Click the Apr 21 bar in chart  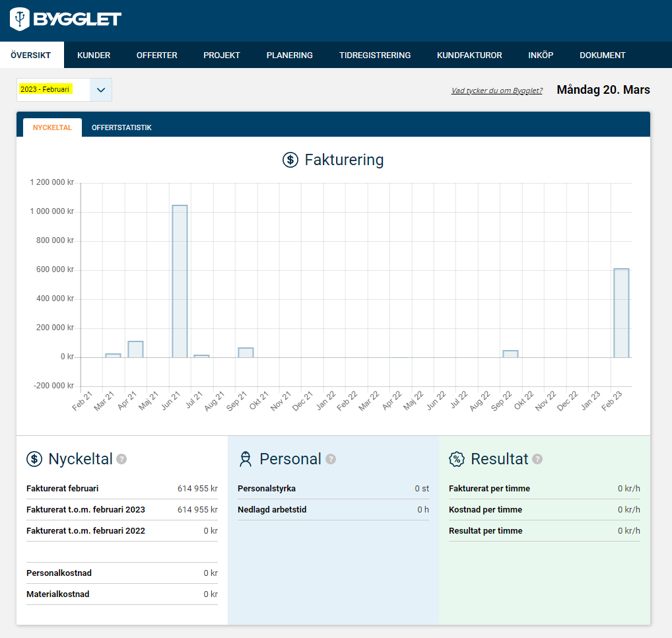pyautogui.click(x=135, y=349)
